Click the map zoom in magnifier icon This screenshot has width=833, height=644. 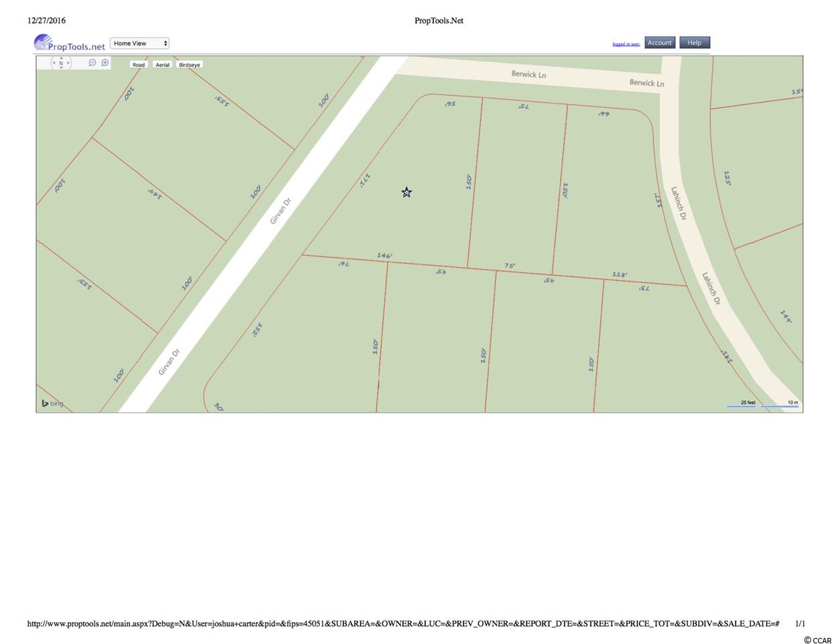(105, 63)
